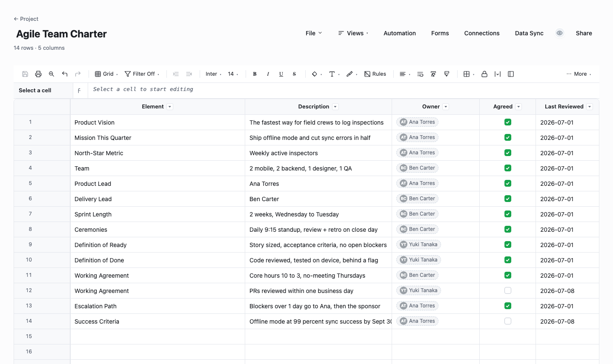Click the Ana Torres avatar in row 1
This screenshot has width=613, height=364.
(404, 122)
